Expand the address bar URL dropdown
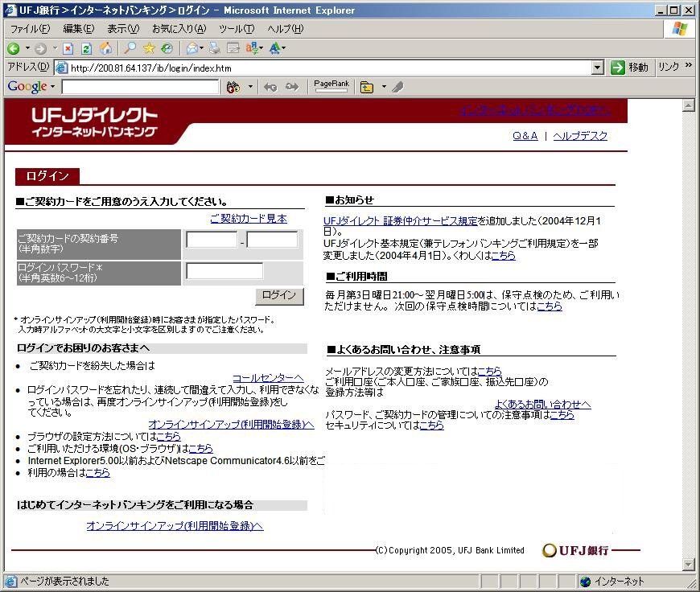This screenshot has width=700, height=592. point(597,68)
